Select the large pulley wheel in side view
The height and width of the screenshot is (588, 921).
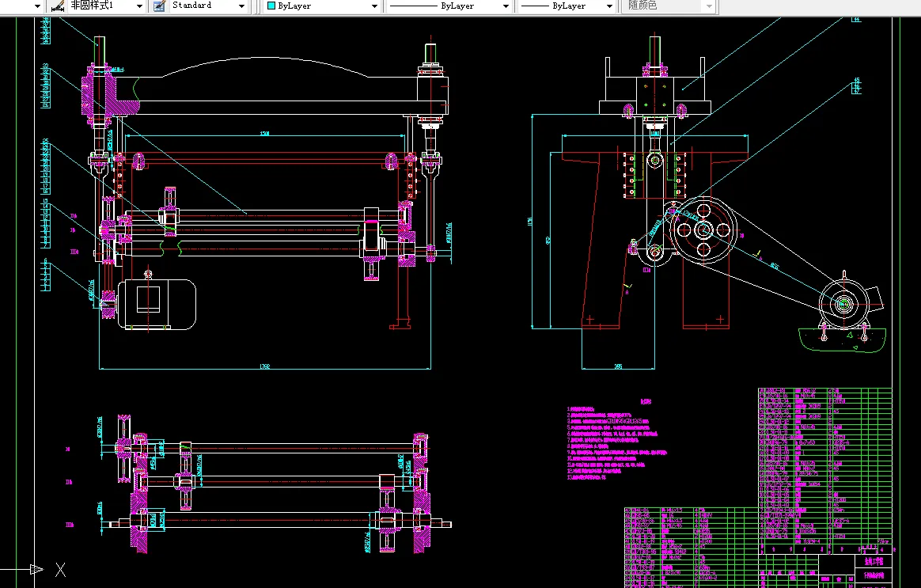(703, 230)
